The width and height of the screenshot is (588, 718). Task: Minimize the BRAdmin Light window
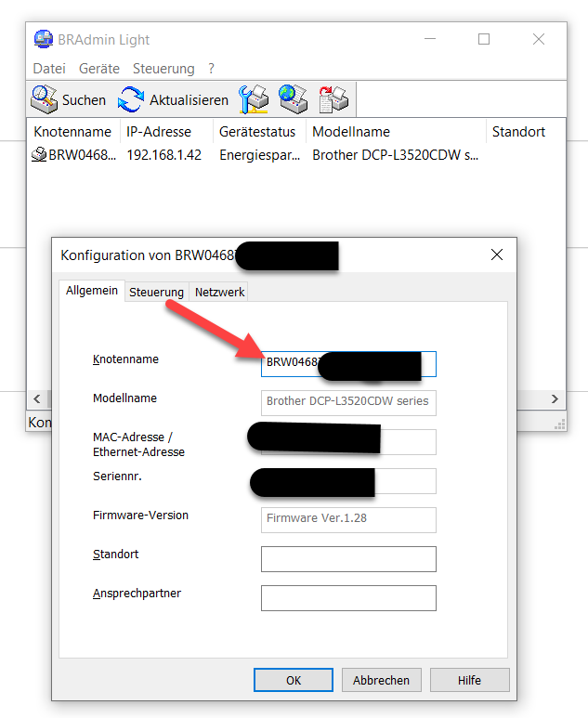430,39
